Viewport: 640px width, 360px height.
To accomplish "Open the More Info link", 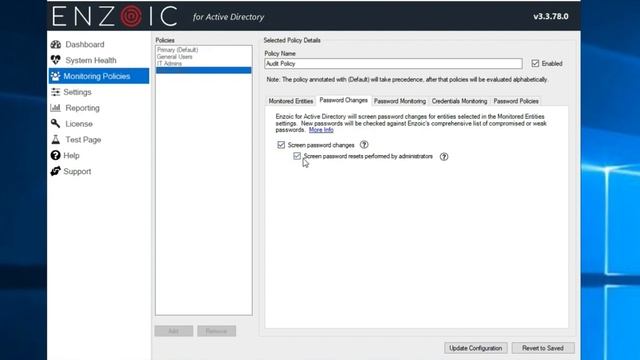I will (321, 130).
